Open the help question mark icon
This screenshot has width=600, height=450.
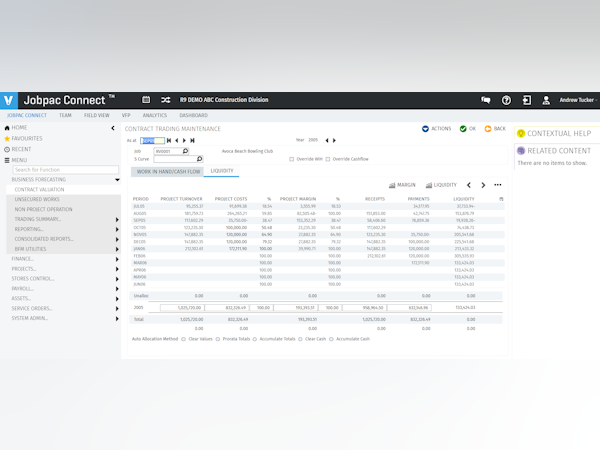coord(506,100)
